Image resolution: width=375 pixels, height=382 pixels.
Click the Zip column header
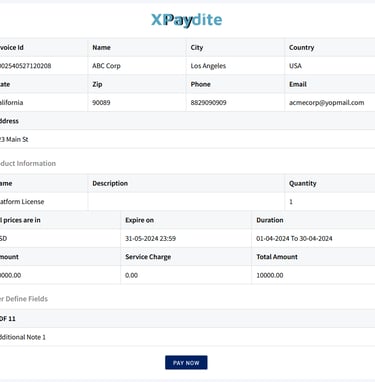[97, 84]
